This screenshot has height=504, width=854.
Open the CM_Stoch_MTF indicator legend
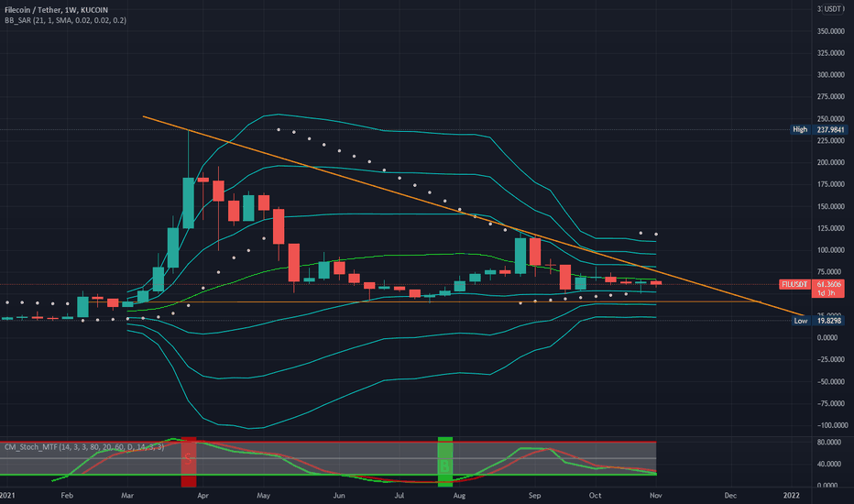(x=84, y=447)
